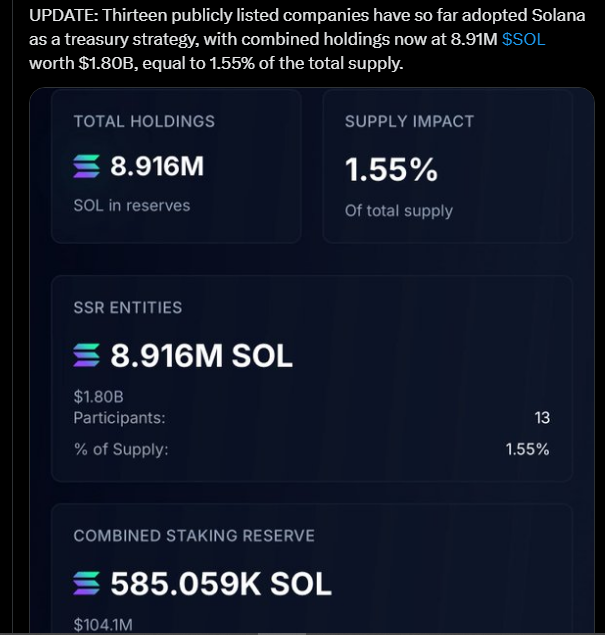Select the TOTAL HOLDINGS heading
The width and height of the screenshot is (605, 635).
[144, 121]
